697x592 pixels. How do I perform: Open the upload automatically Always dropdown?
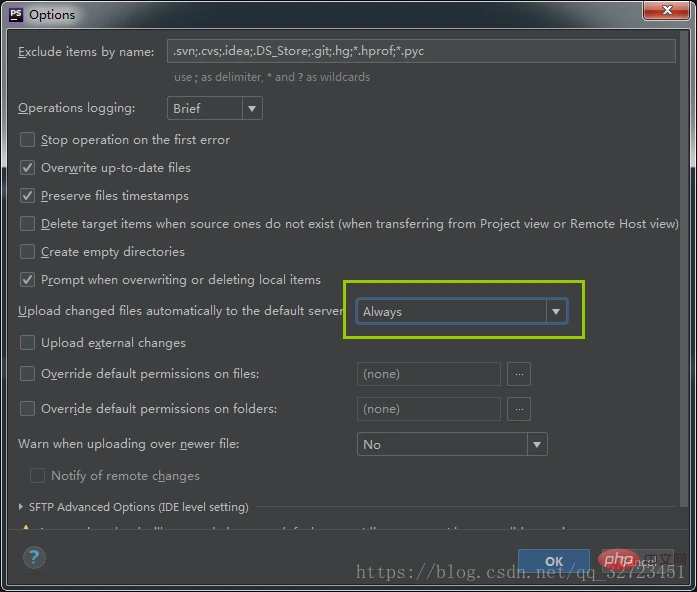click(x=461, y=312)
